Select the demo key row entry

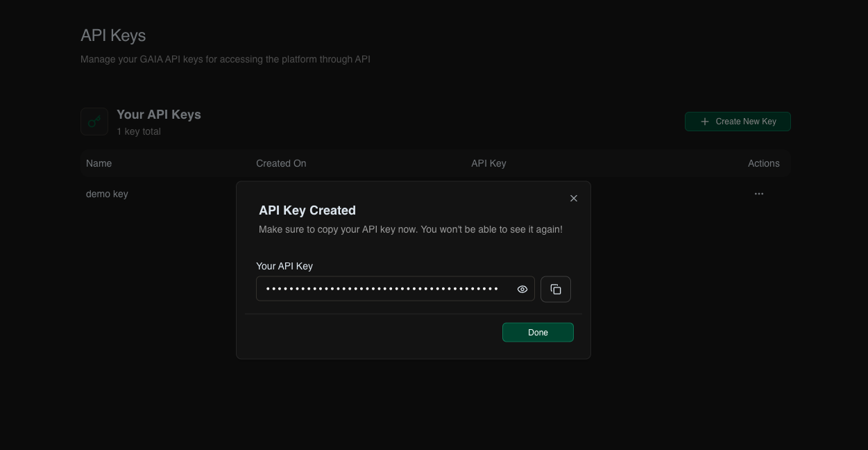[x=107, y=194]
